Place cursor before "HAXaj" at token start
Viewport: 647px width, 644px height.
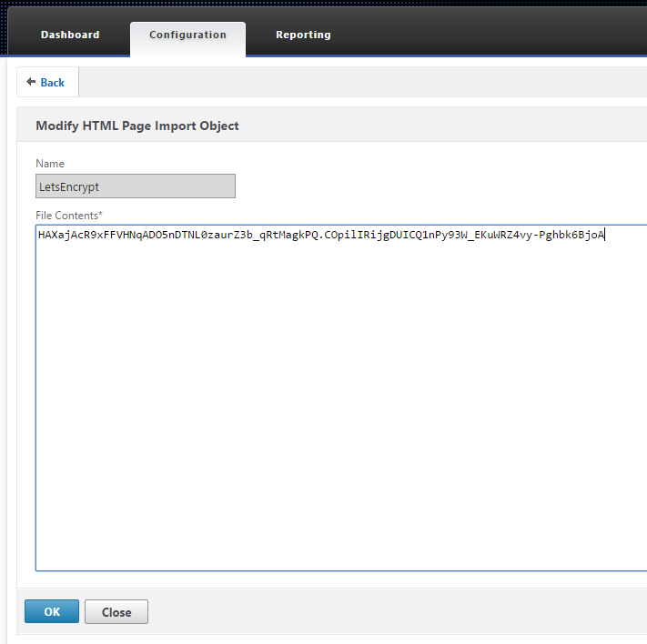click(x=38, y=236)
